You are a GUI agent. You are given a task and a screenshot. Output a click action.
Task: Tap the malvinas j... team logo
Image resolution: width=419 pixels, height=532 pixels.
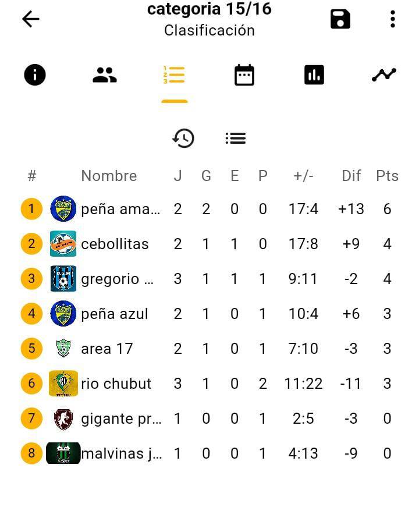pos(63,453)
